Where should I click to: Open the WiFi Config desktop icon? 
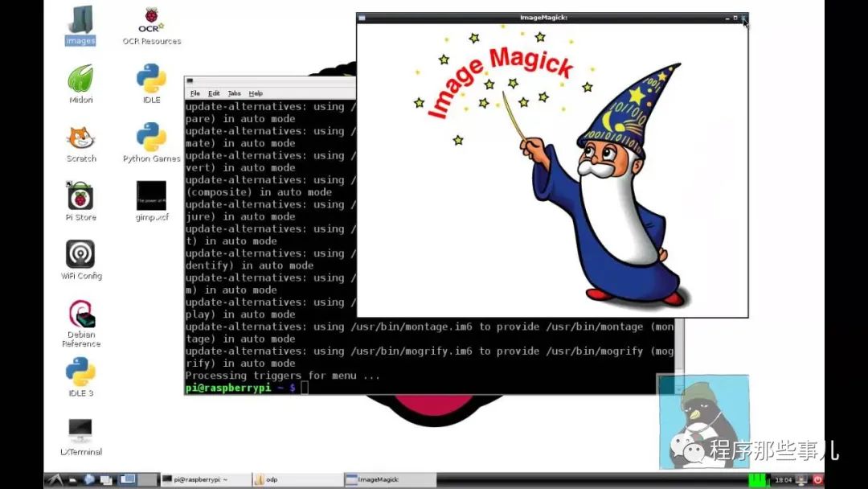(x=81, y=261)
